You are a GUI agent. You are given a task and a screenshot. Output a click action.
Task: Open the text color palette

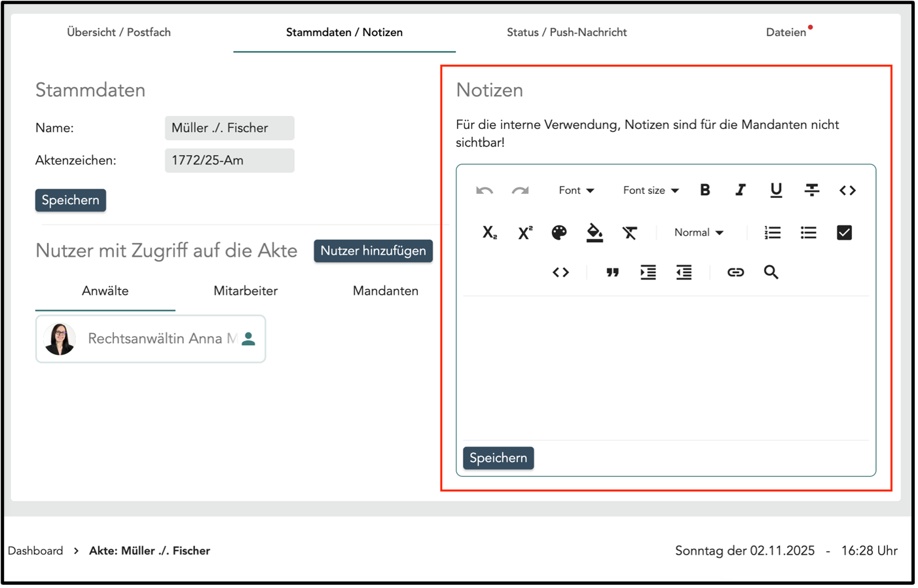point(559,232)
